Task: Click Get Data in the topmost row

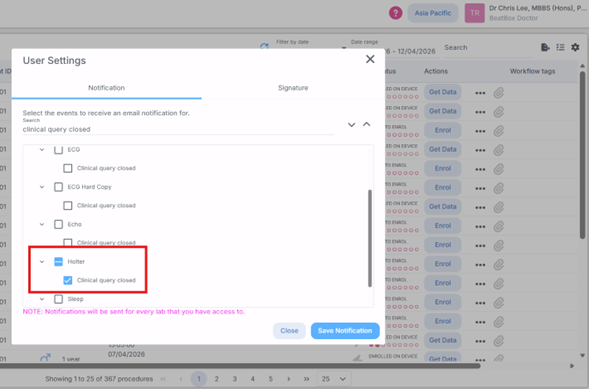Action: (x=443, y=92)
